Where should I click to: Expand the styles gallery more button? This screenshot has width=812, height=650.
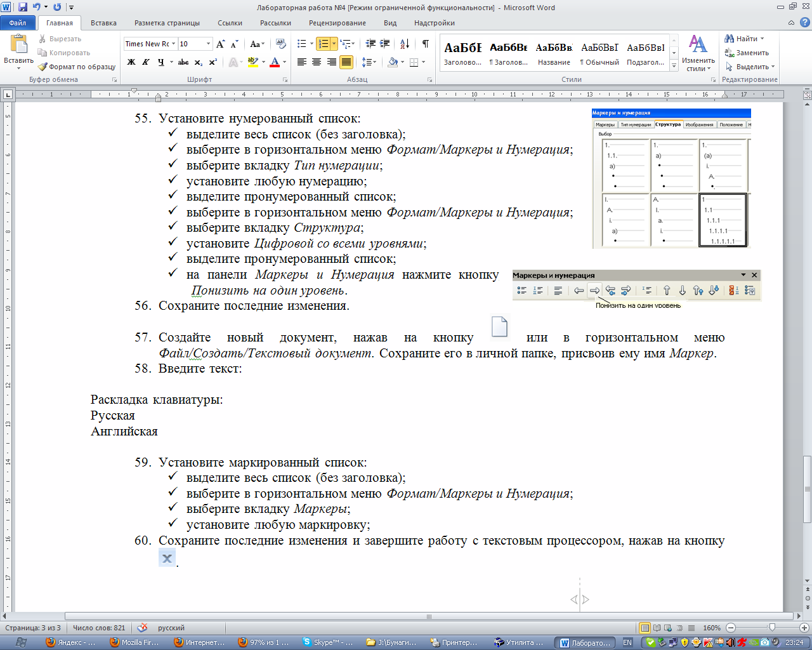pos(674,66)
